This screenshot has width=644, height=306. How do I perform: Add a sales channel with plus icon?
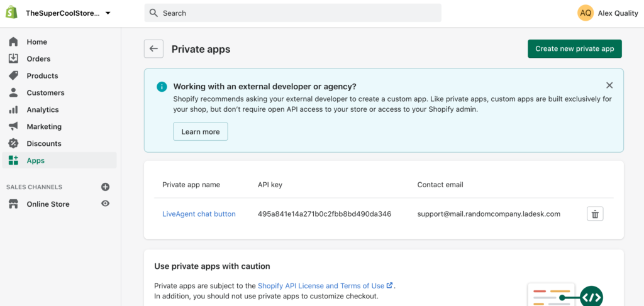coord(105,187)
